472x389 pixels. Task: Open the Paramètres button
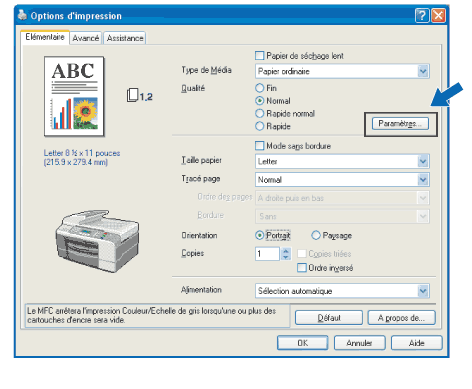400,124
